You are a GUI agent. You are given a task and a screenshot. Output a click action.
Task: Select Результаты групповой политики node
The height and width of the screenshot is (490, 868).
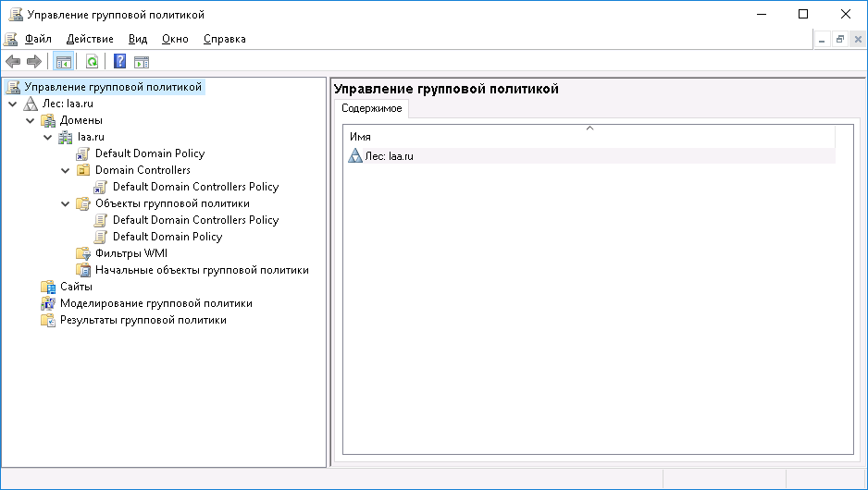coord(143,320)
